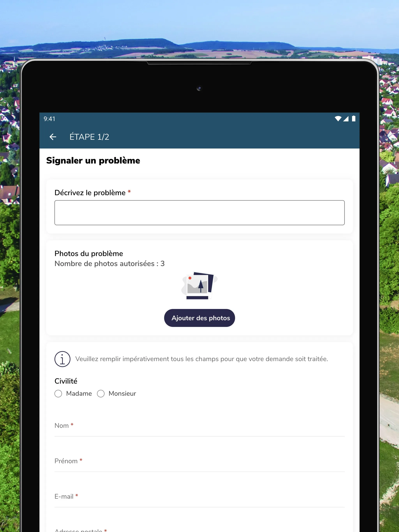
Task: Select Madame radio button
Action: (59, 393)
